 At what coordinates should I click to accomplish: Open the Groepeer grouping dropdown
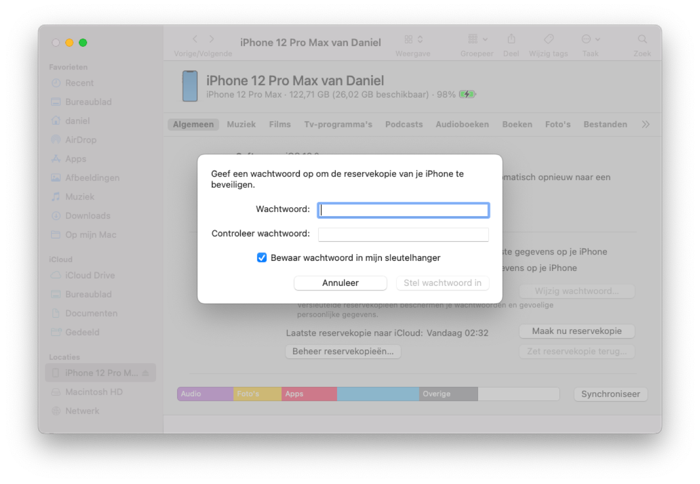tap(477, 39)
